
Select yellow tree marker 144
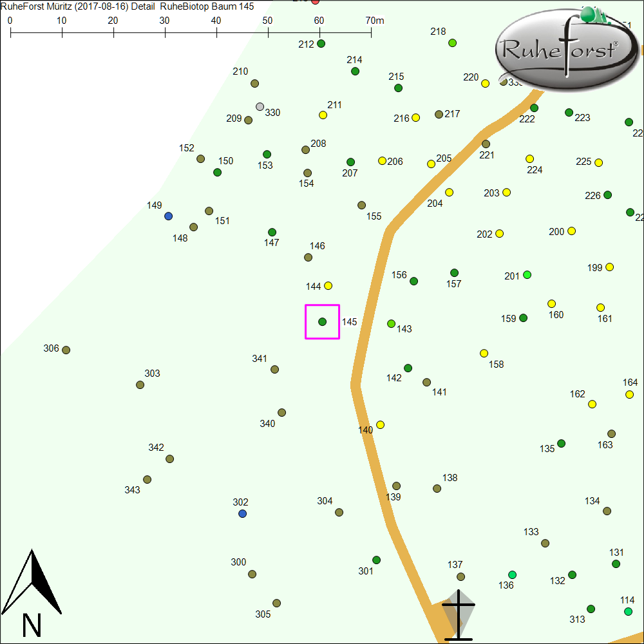(328, 285)
